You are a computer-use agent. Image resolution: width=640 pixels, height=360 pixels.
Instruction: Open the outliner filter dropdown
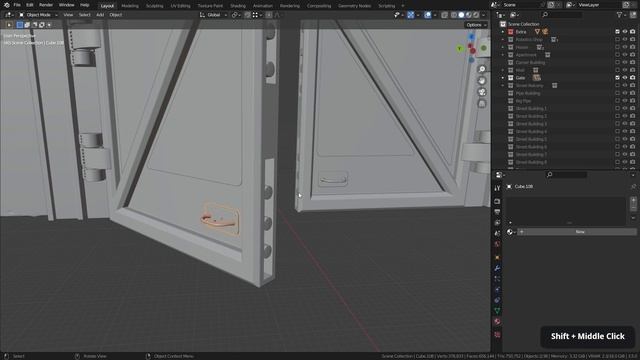(x=621, y=15)
